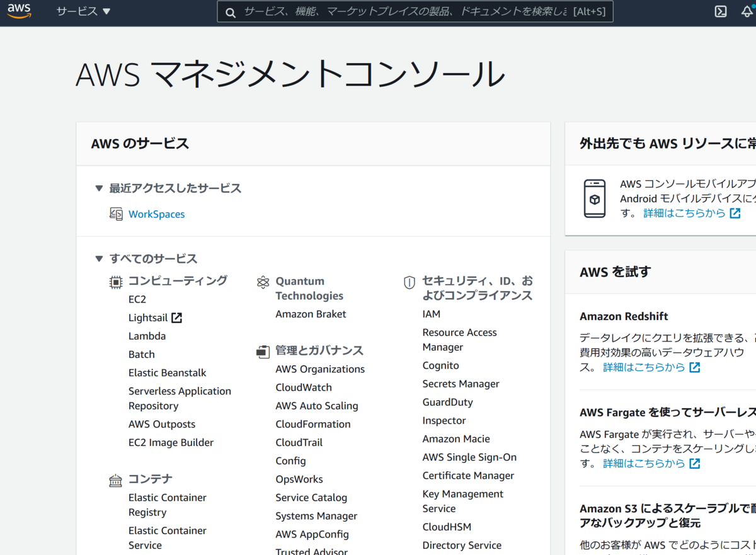Click the 管理とガバナンス notebook icon
756x555 pixels.
(263, 351)
